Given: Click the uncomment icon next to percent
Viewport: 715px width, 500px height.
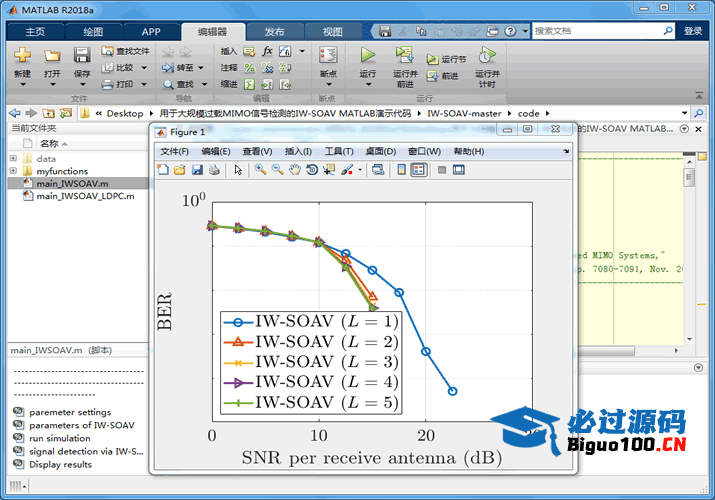Looking at the screenshot, I should (267, 68).
